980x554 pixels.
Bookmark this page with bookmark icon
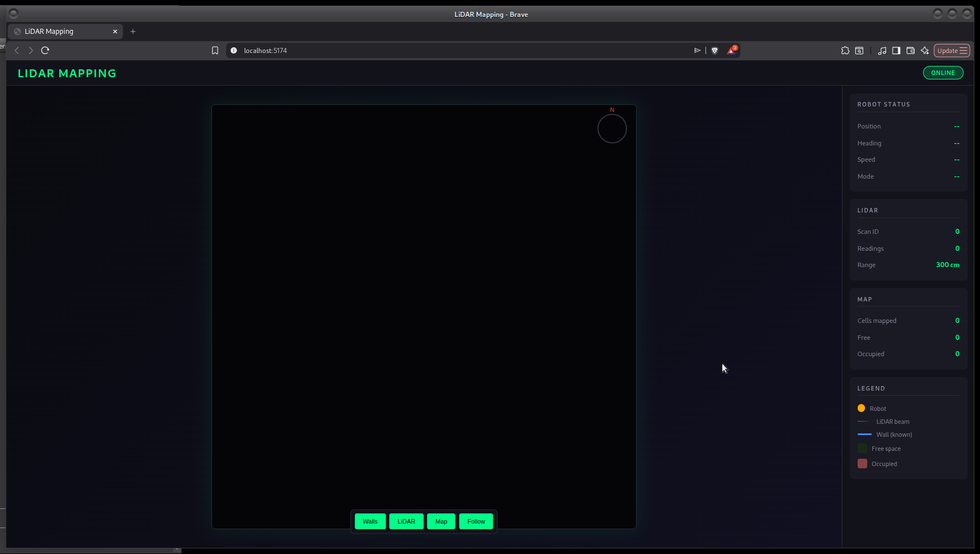[x=215, y=51]
